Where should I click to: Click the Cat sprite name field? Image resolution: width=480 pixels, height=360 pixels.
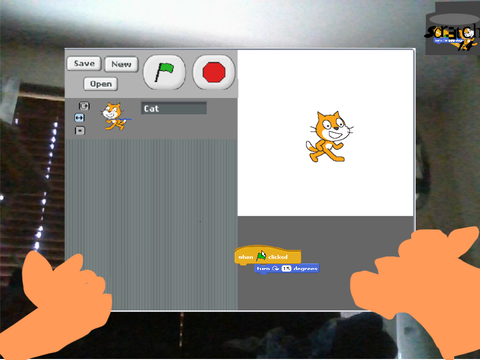tap(174, 108)
